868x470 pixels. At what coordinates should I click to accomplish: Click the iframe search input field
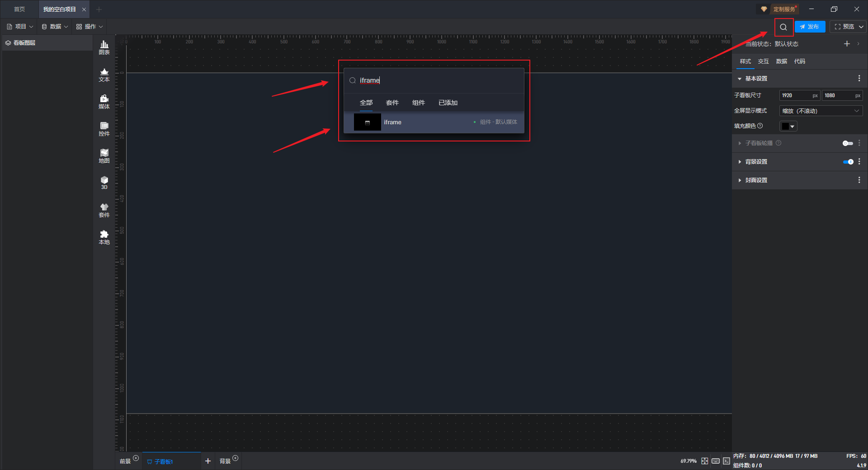[x=434, y=80]
